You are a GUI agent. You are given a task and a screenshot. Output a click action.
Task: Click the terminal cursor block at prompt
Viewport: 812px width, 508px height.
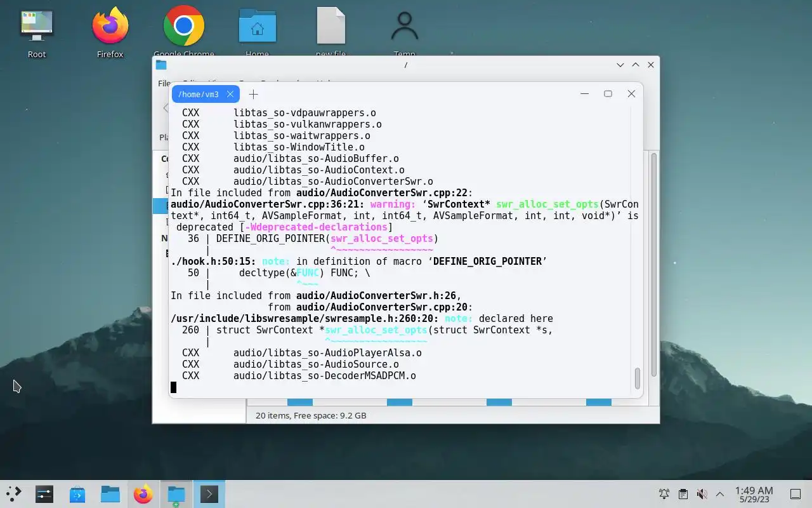point(174,387)
